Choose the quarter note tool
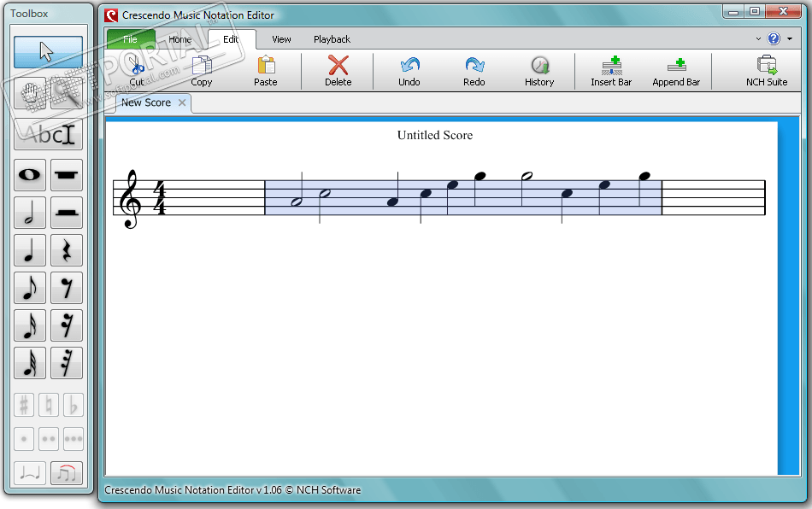The image size is (812, 509). tap(30, 250)
